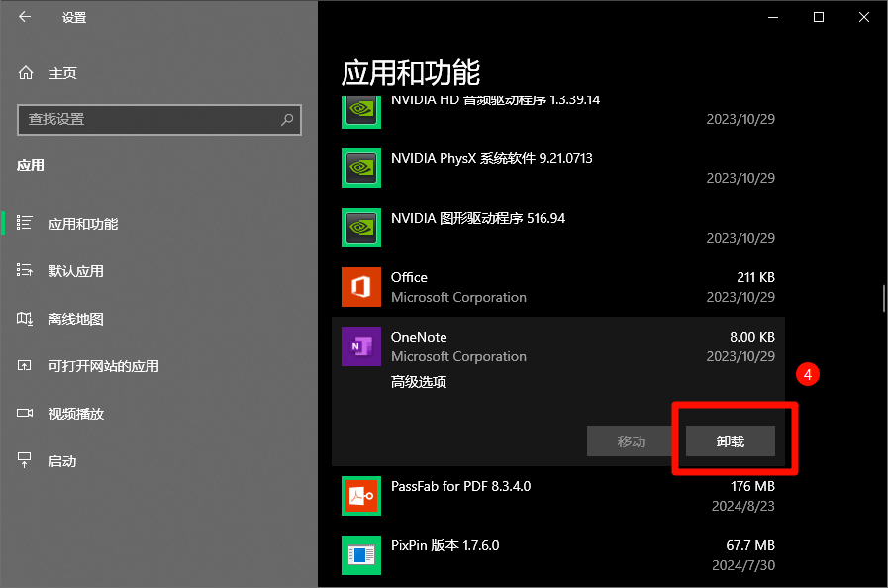This screenshot has height=588, width=888.
Task: Open the 应用和功能 sidebar item
Action: (158, 223)
